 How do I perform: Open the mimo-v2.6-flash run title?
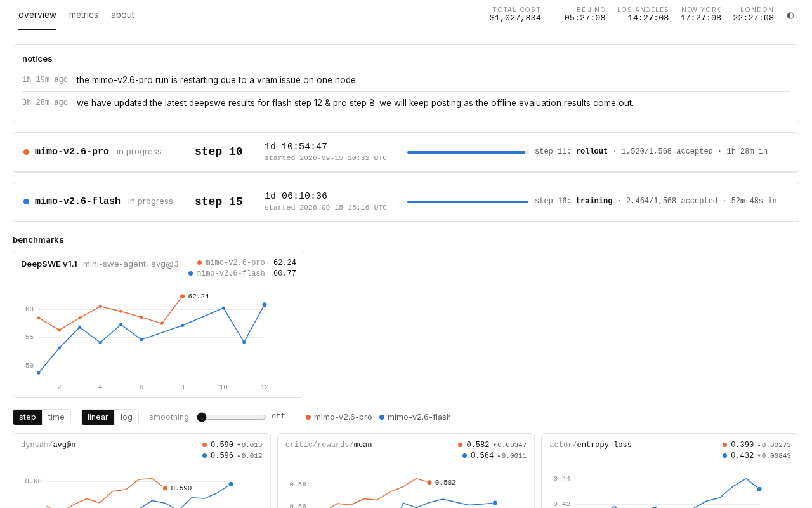pos(77,201)
